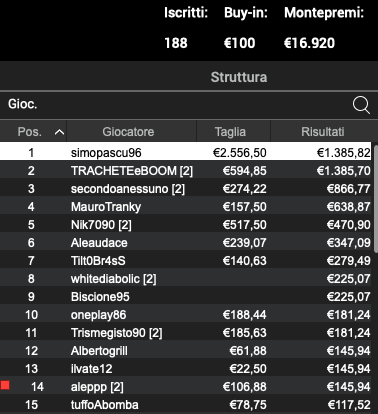Click the MauroTranky player row
This screenshot has height=414, width=378.
coord(185,207)
